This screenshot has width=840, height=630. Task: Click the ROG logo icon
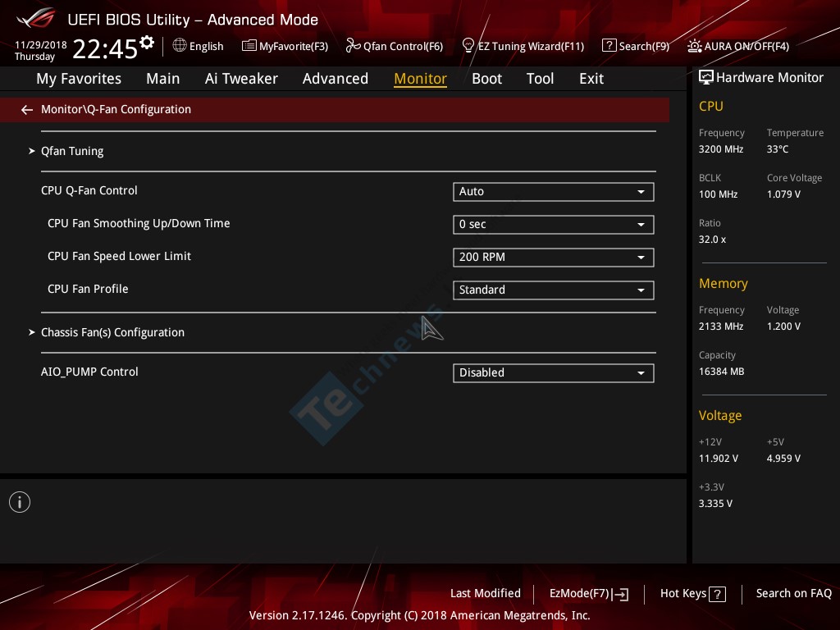(36, 19)
